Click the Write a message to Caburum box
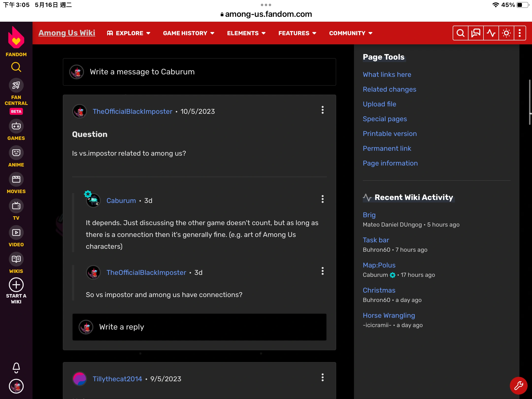This screenshot has width=532, height=399. point(199,72)
